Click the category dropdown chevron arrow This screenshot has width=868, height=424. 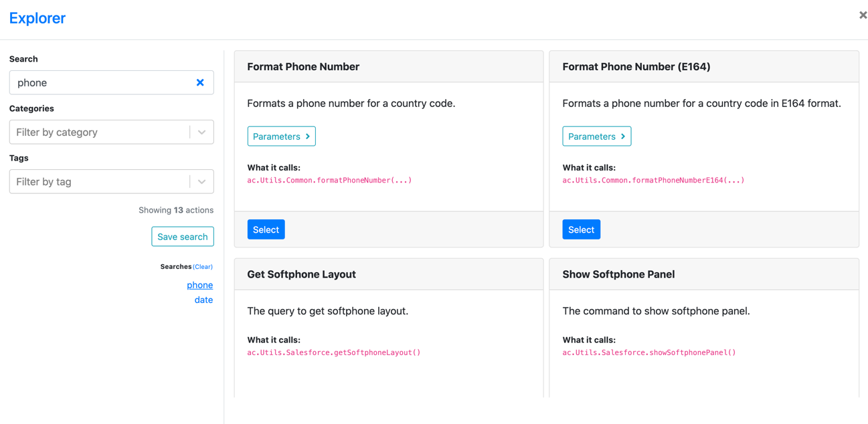pos(201,132)
